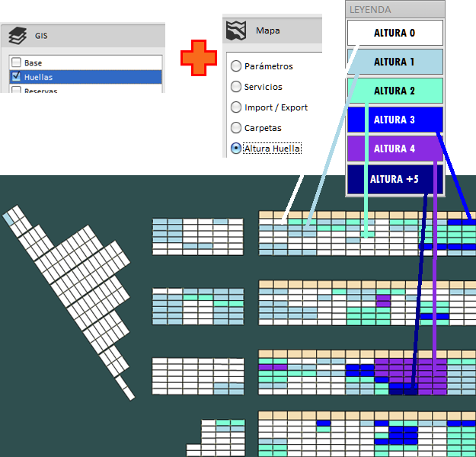Viewport: 476px width, 457px height.
Task: Click the GIS layers stack icon
Action: click(x=18, y=35)
